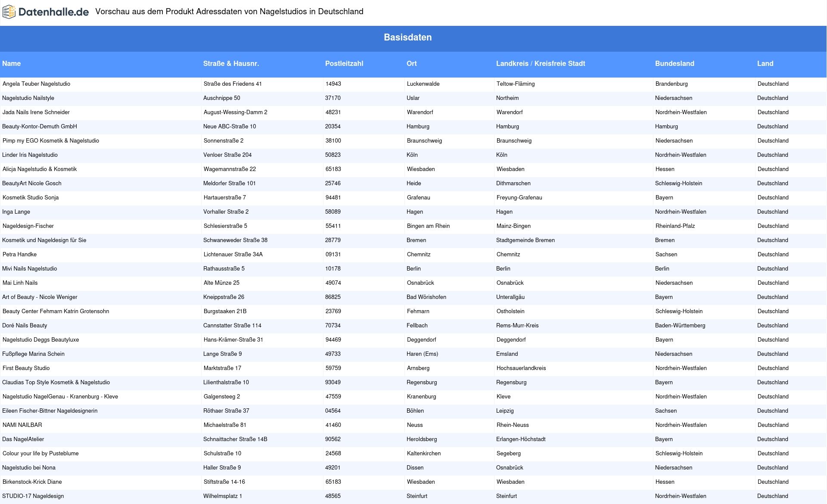Viewport: 827px width, 504px height.
Task: Click the Bingen am Rhein town cell
Action: pos(429,226)
